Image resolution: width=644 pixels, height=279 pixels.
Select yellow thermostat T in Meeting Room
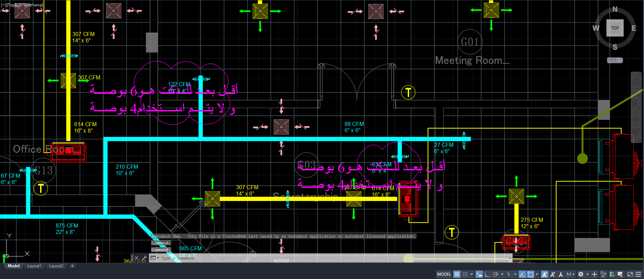[x=408, y=92]
